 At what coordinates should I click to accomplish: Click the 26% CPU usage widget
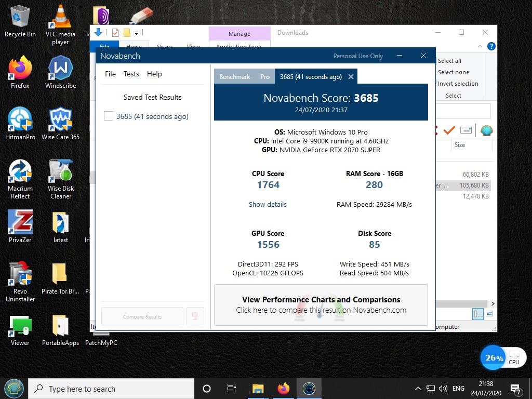[x=503, y=357]
